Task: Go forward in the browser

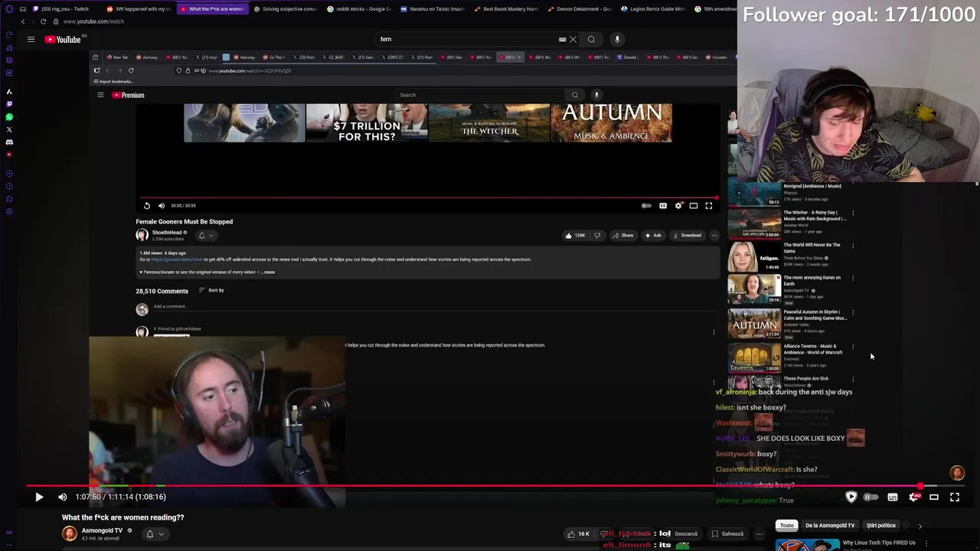Action: pyautogui.click(x=33, y=21)
